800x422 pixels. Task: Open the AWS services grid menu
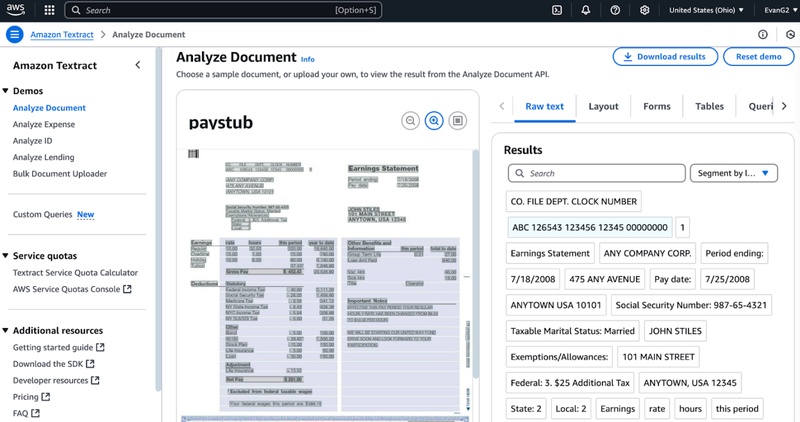pos(48,10)
